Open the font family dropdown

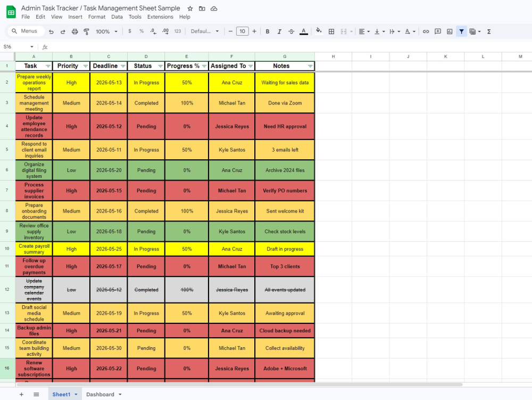click(205, 31)
